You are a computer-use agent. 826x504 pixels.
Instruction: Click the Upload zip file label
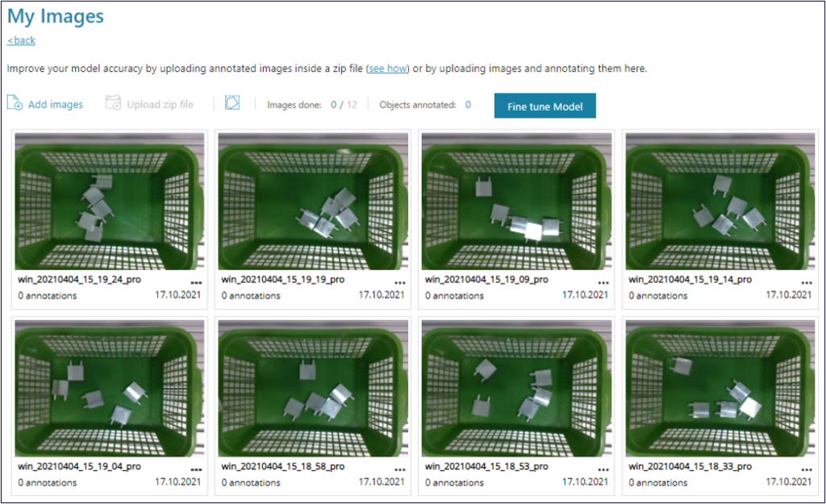161,105
